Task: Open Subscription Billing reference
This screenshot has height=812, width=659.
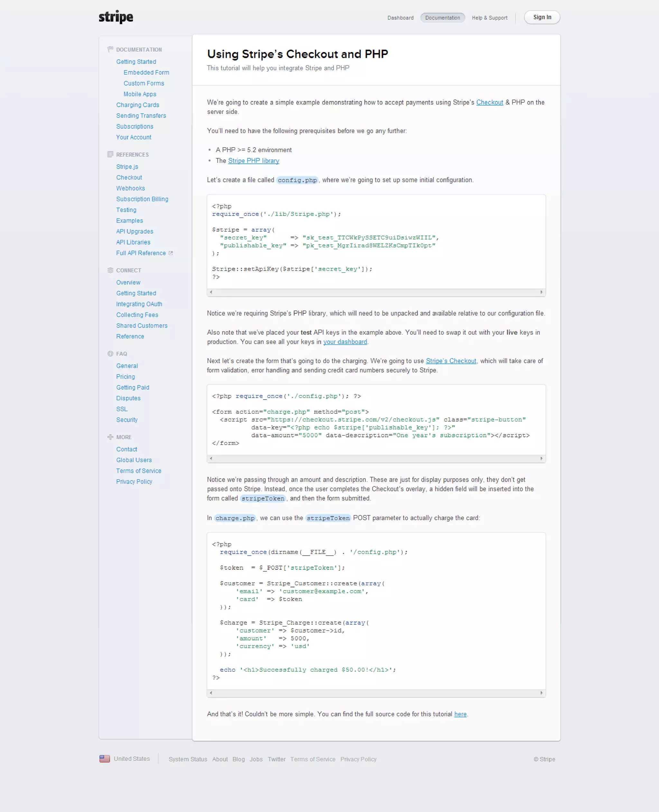Action: [142, 199]
